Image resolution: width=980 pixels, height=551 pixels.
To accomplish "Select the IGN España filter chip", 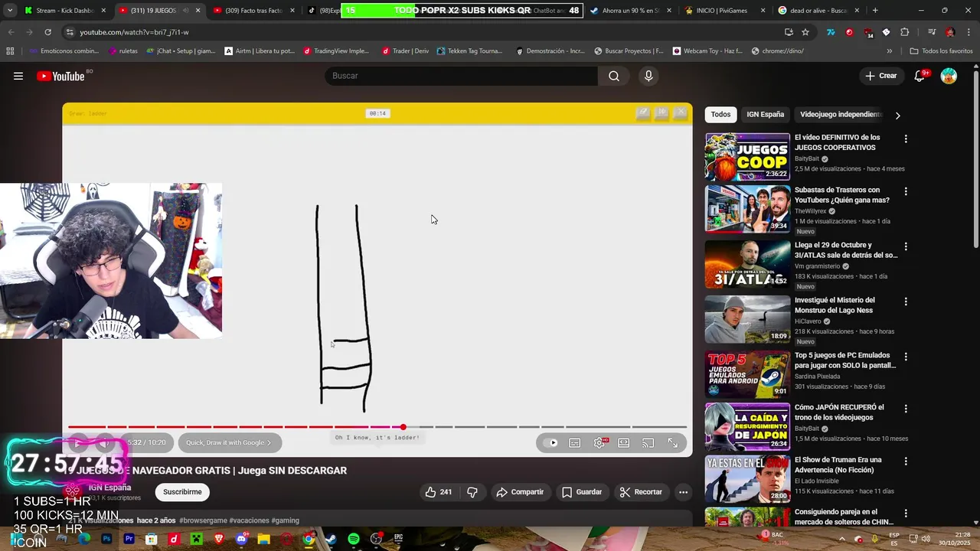I will click(x=765, y=114).
